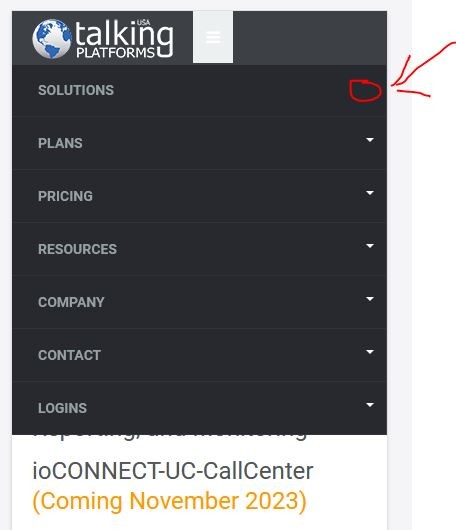Viewport: 456px width, 530px height.
Task: Expand the Company submenu caret
Action: 370,299
